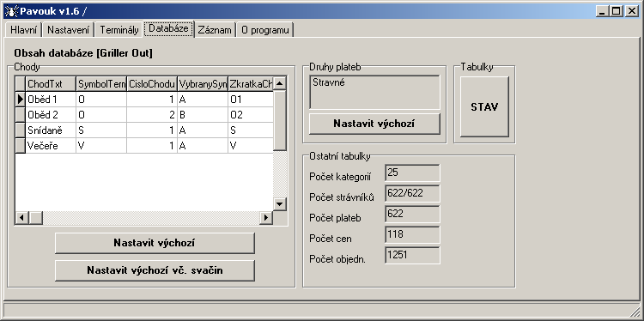Click the ChodTxt column header
Screen dimensions: 644x321
[51, 84]
